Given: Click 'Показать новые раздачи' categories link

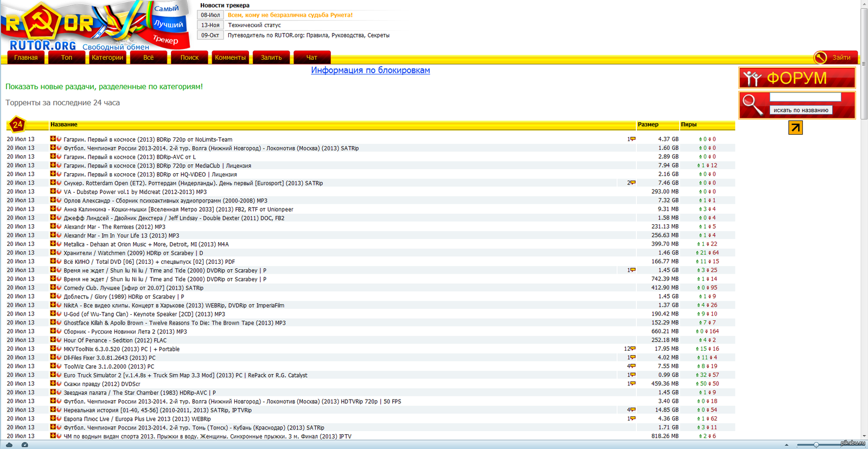Looking at the screenshot, I should pos(104,86).
